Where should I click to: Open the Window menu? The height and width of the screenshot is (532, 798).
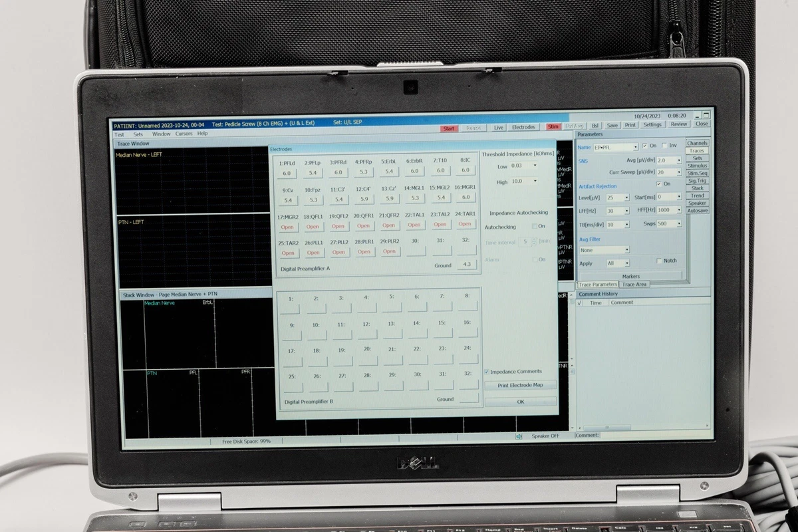pos(161,134)
